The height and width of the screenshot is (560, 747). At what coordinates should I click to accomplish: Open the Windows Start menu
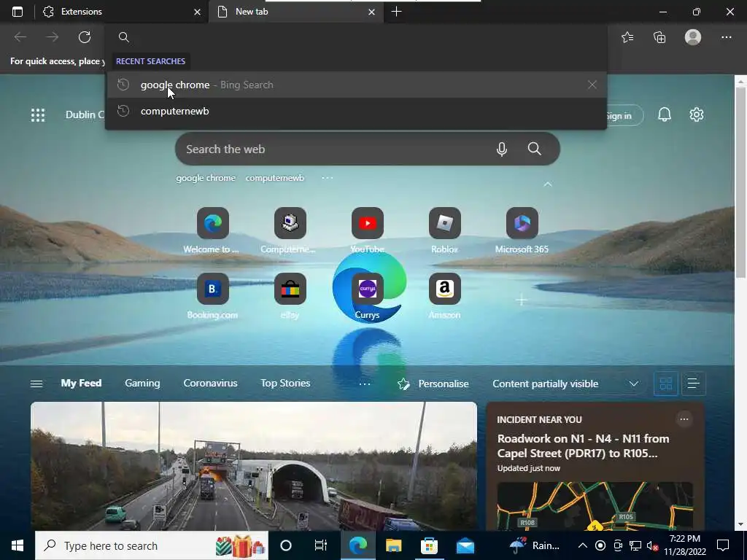(18, 545)
